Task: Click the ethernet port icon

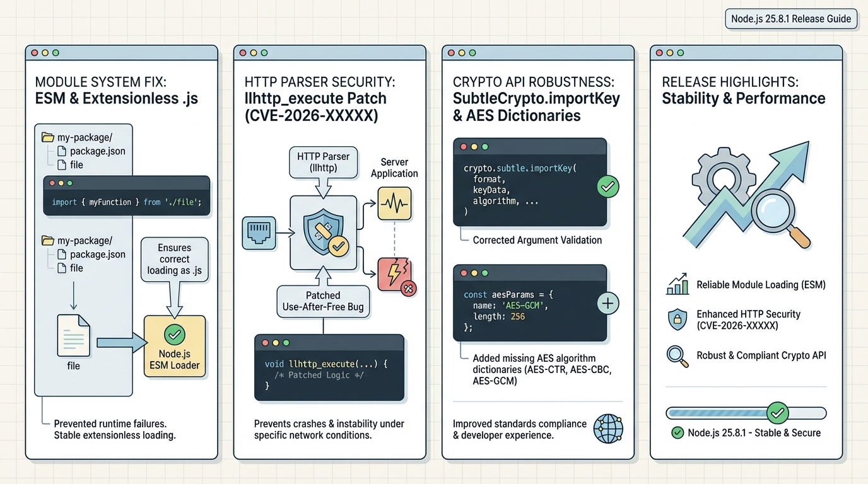Action: pyautogui.click(x=259, y=233)
